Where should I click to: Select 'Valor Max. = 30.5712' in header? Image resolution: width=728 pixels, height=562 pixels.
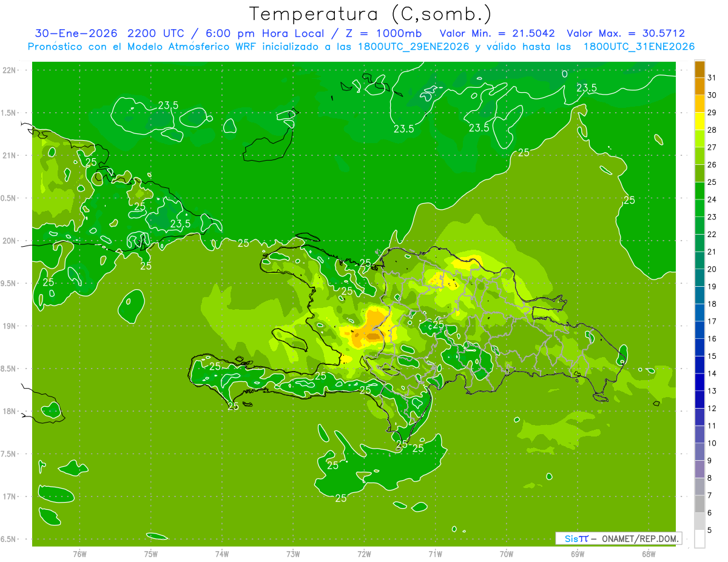(625, 33)
